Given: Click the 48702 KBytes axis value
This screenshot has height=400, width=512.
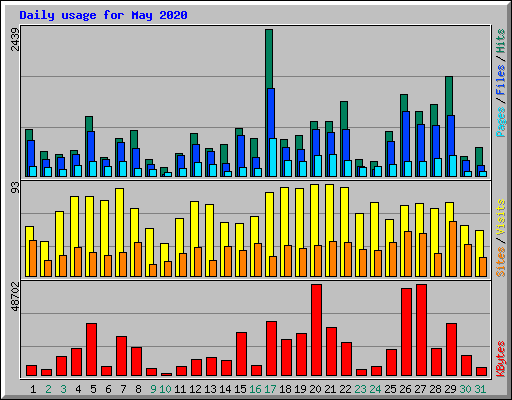Looking at the screenshot, I should (x=15, y=296).
